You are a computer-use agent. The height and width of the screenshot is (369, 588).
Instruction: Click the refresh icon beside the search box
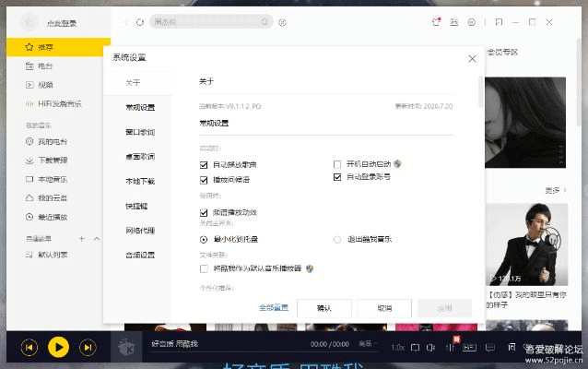[x=139, y=21]
